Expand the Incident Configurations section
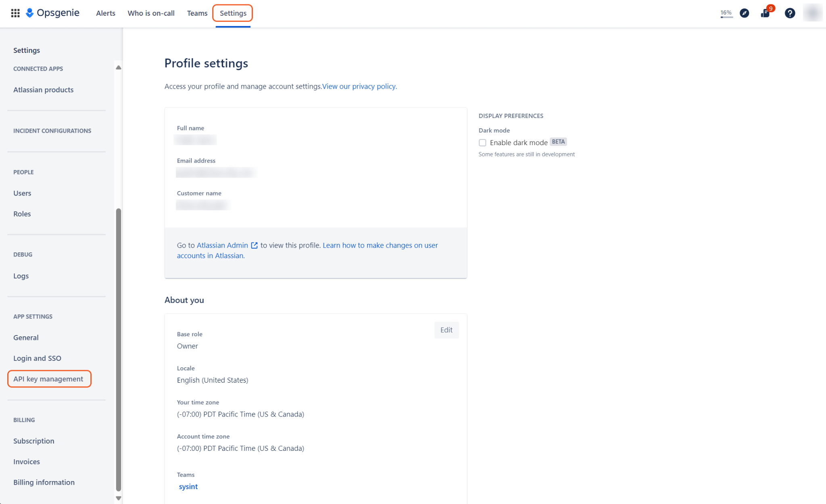 [x=52, y=131]
